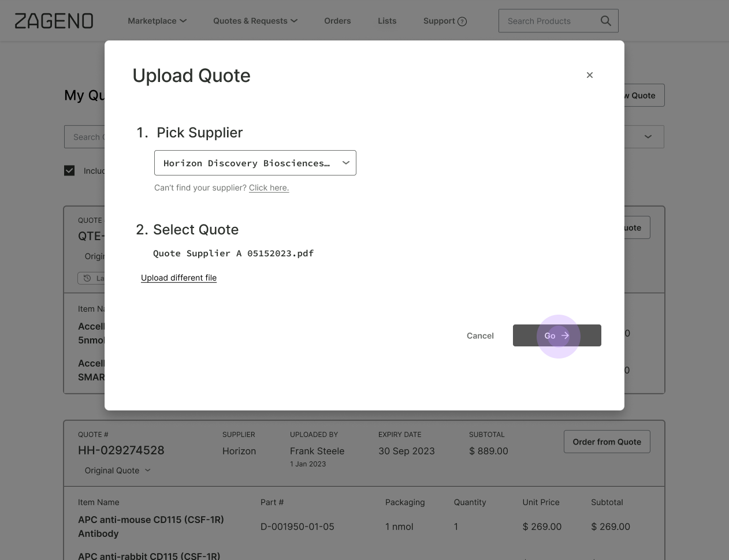
Task: Click APC anti-mouse CD115 (CSF-1R) Antibody item
Action: point(151,527)
